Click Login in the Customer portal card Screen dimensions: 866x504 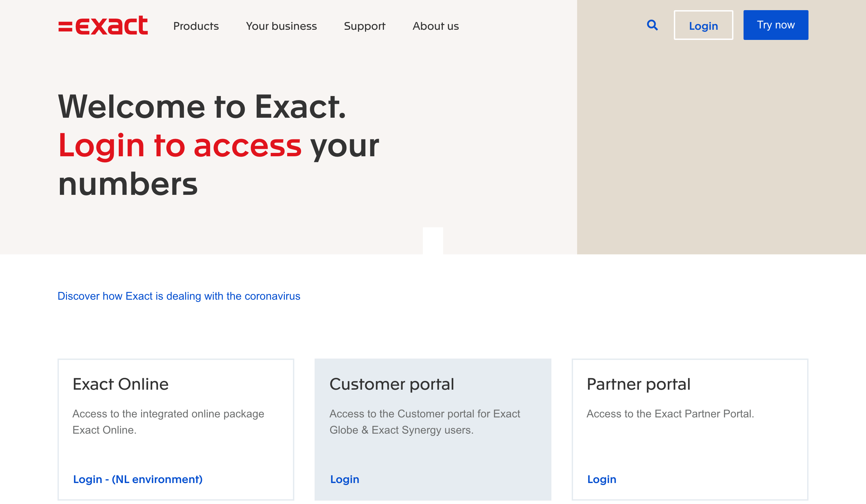point(344,479)
